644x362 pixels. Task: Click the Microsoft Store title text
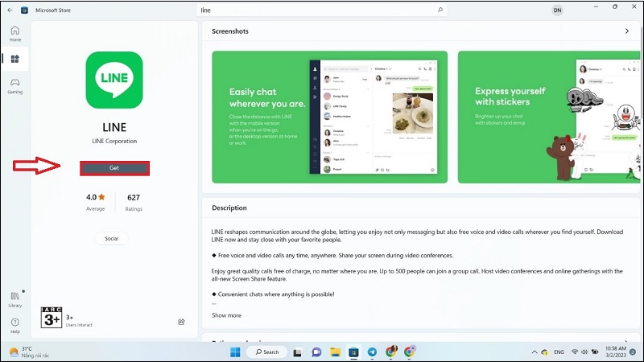(x=53, y=10)
